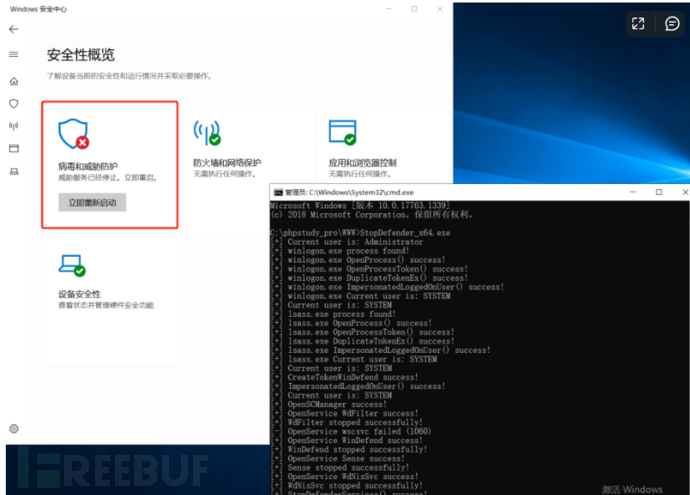Screen dimensions: 690x495
Task: Click 'WdNisSvc stopped successfully!' console line
Action: click(355, 486)
